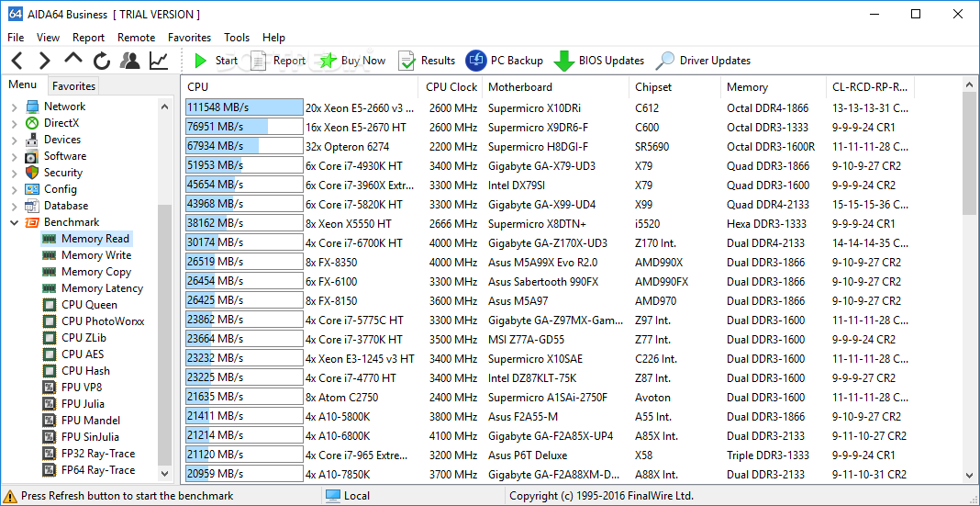
Task: Click the CL-RCD-RP-R... column header
Action: (x=870, y=87)
